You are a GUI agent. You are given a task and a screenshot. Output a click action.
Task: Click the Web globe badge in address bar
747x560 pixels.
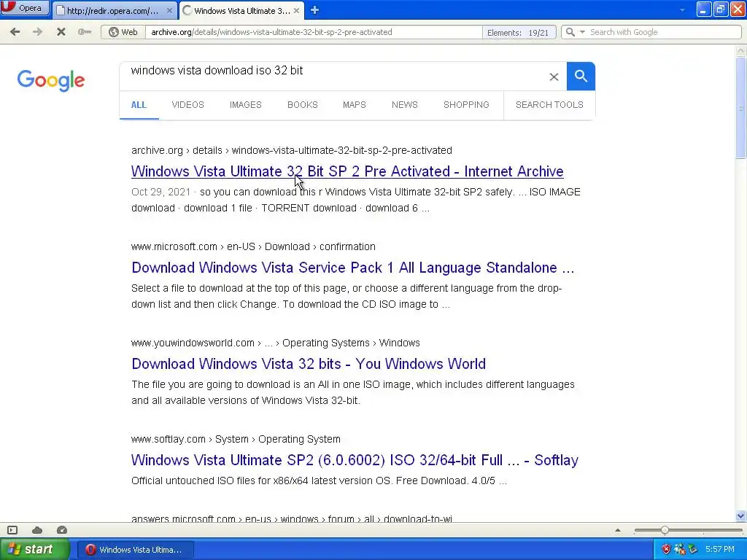123,32
